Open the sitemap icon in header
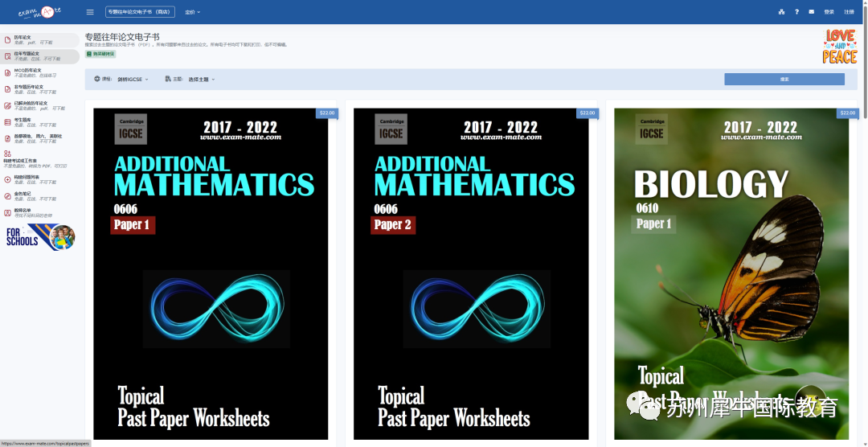The width and height of the screenshot is (868, 447). 782,11
